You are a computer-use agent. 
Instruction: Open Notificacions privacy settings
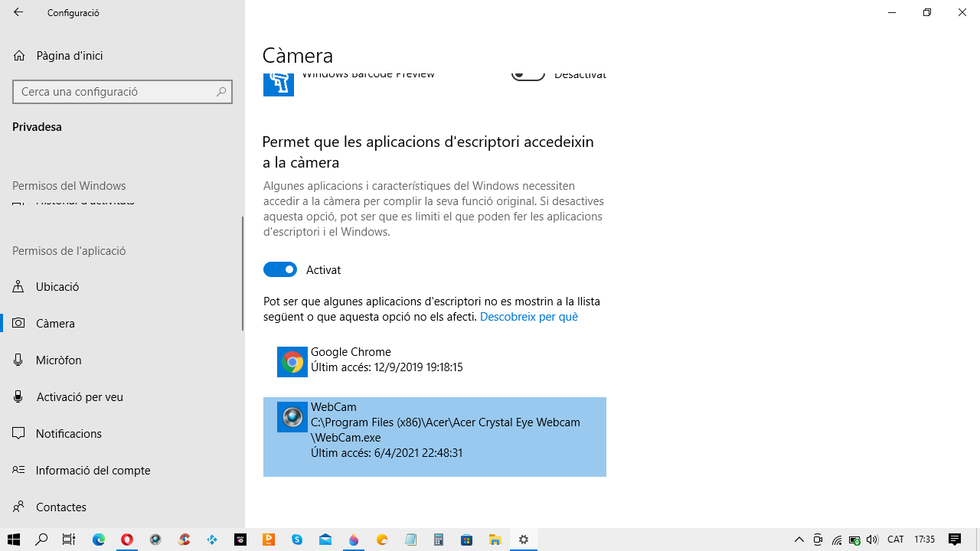coord(122,433)
